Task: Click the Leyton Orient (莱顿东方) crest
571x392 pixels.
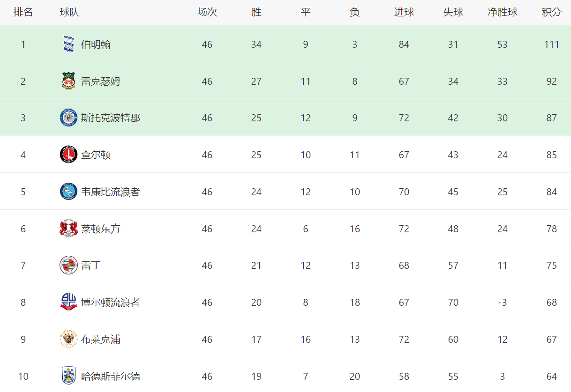Action: (68, 229)
